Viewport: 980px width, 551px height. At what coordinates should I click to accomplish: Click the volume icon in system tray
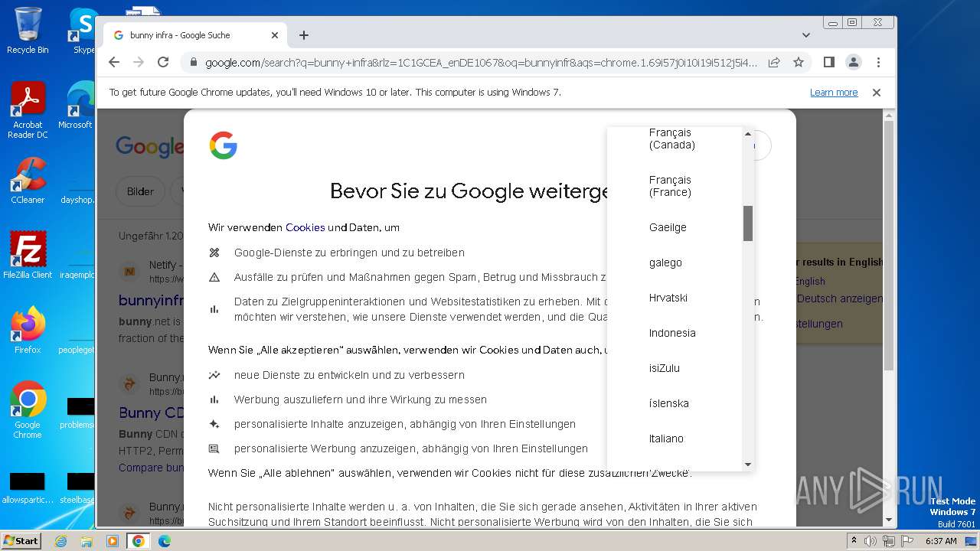tap(871, 541)
